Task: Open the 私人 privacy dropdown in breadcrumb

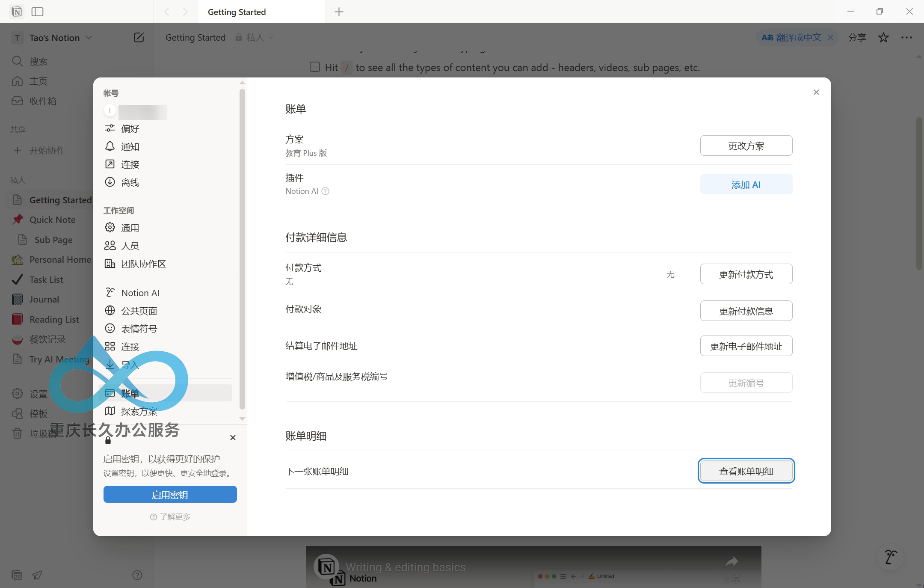Action: coord(255,38)
